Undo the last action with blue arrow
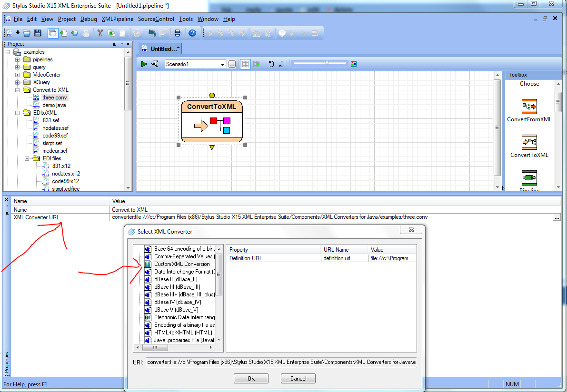The width and height of the screenshot is (567, 392). tap(152, 33)
